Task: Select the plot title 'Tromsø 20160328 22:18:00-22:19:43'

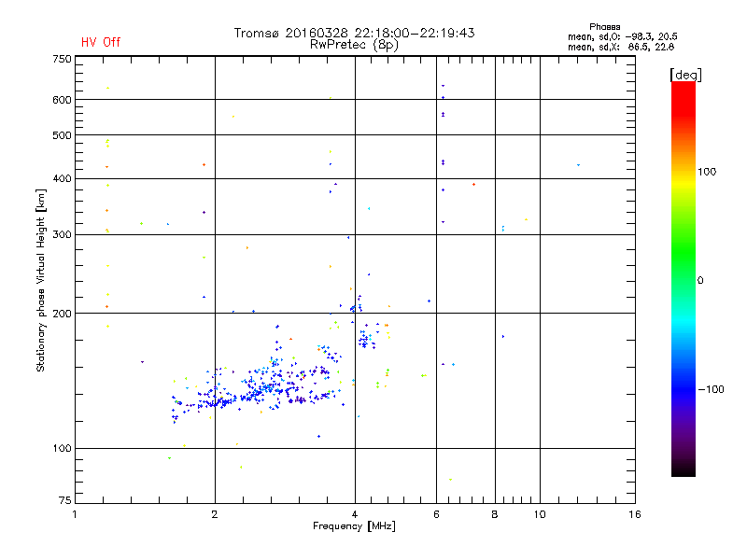Action: point(355,33)
